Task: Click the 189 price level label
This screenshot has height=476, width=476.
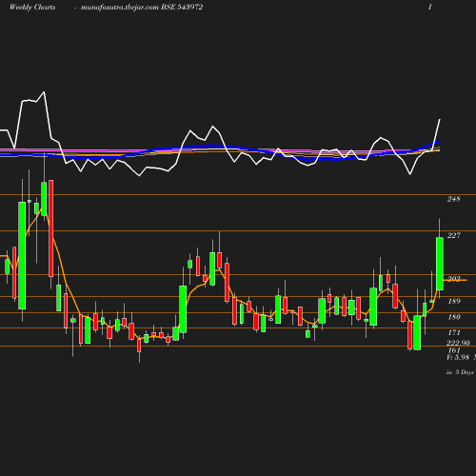Action: point(454,301)
